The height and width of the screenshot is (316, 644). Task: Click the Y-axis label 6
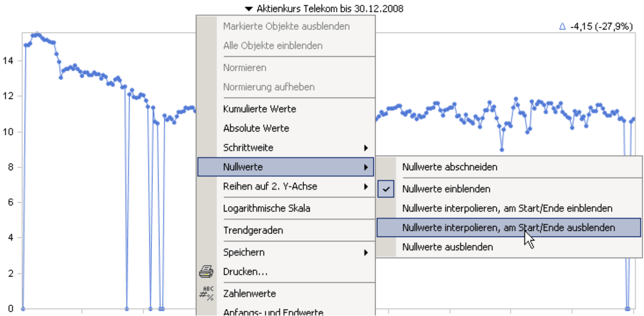pyautogui.click(x=10, y=202)
